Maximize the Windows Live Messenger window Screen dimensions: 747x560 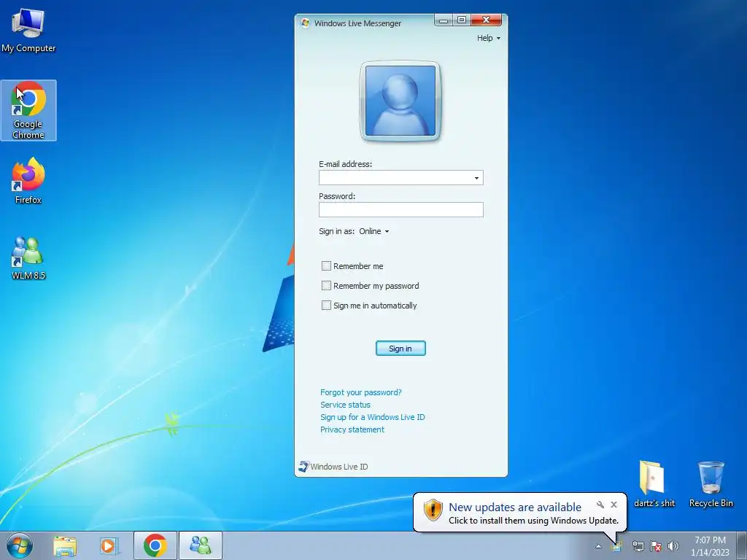[x=462, y=20]
